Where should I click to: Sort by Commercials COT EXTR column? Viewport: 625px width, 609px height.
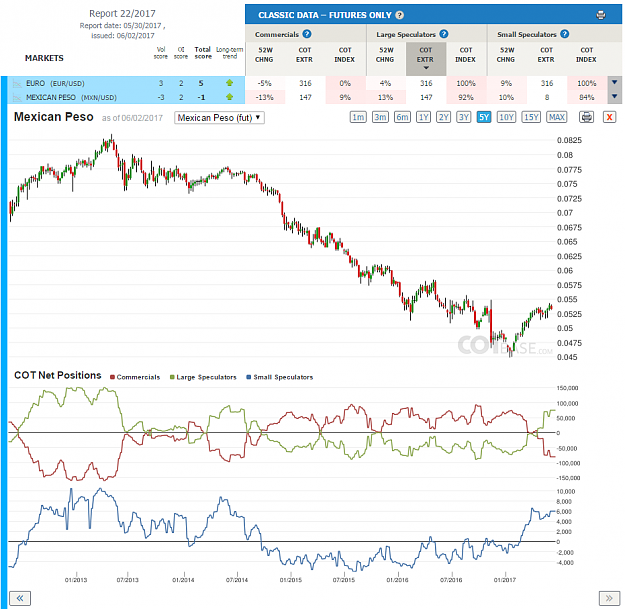[305, 55]
